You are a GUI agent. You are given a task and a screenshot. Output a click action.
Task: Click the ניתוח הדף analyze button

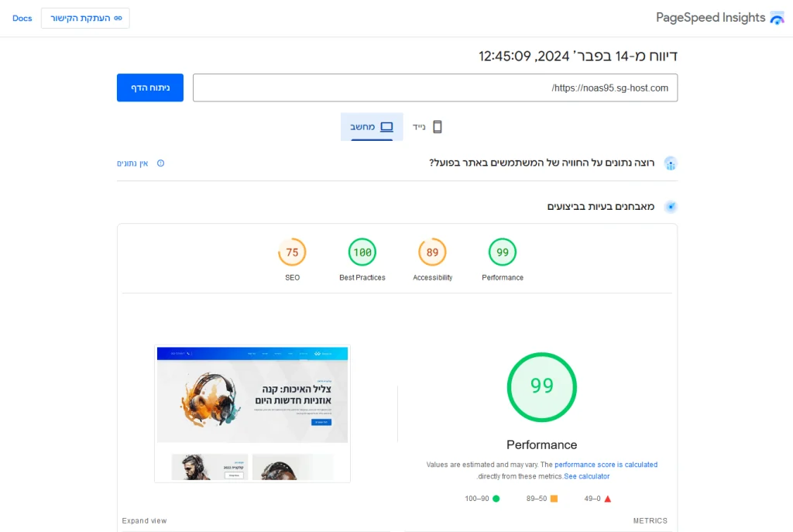(150, 88)
